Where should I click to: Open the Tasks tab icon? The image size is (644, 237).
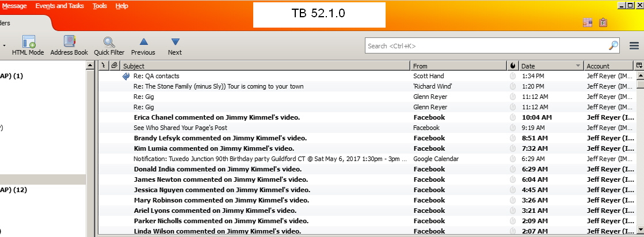[603, 23]
